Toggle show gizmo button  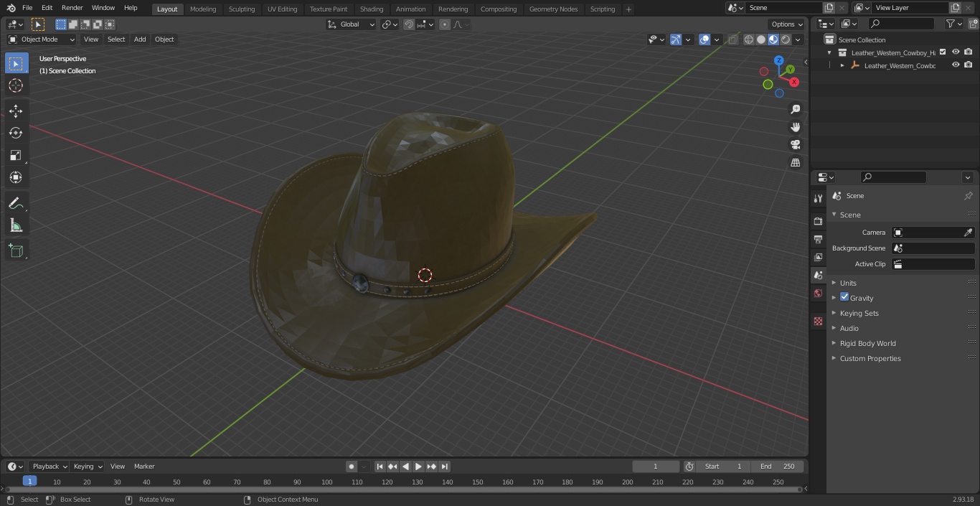pyautogui.click(x=675, y=39)
